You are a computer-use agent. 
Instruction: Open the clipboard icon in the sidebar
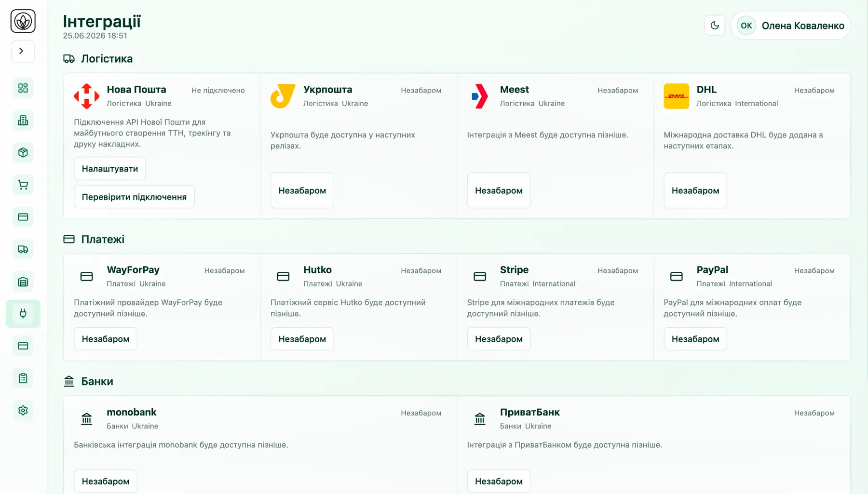pyautogui.click(x=23, y=378)
